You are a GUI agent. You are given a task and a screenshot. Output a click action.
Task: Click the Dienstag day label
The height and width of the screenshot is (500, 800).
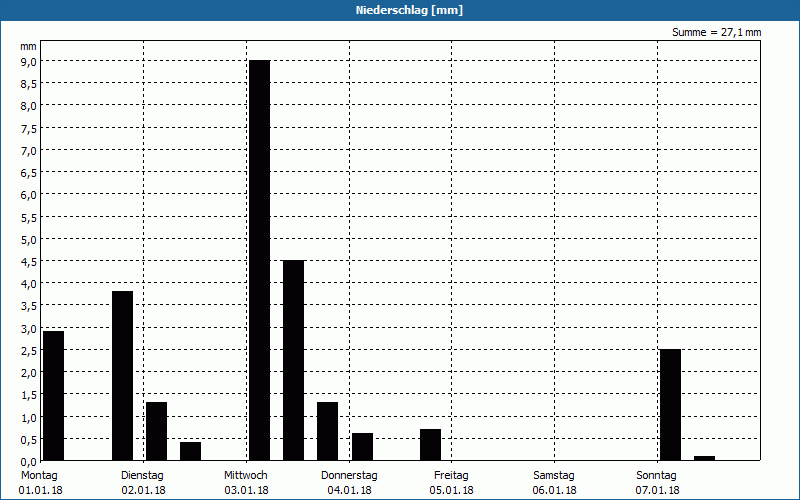pos(142,476)
